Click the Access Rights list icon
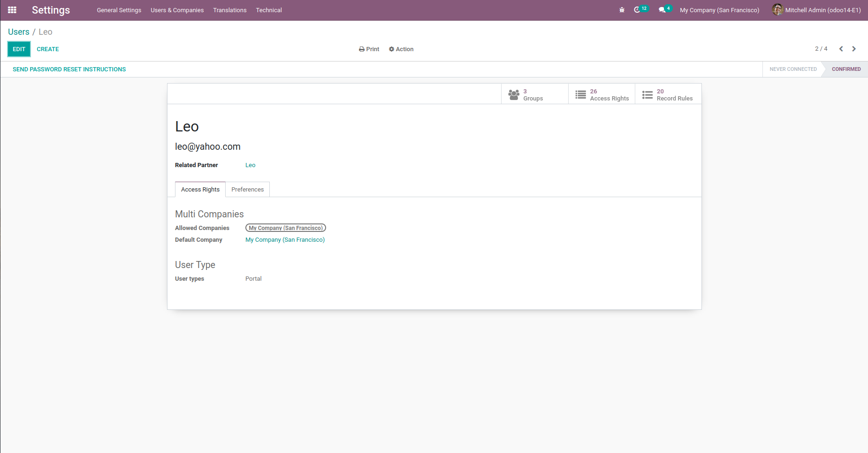This screenshot has width=868, height=453. pyautogui.click(x=580, y=95)
